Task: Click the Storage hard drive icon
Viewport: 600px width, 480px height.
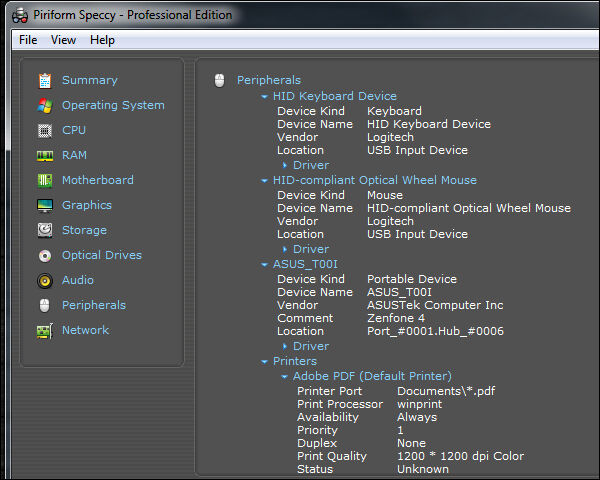Action: (x=45, y=230)
